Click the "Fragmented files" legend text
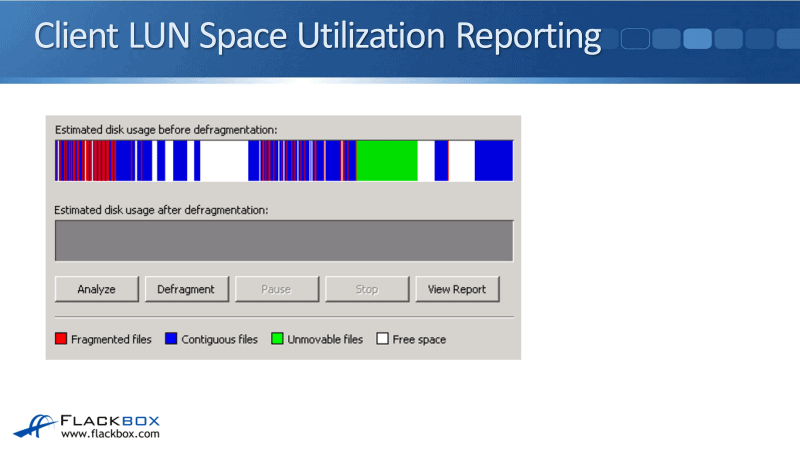 click(x=111, y=339)
